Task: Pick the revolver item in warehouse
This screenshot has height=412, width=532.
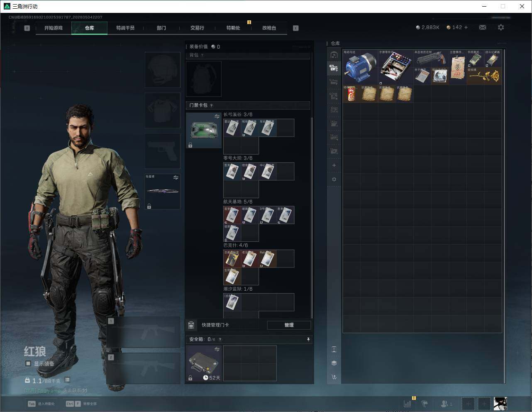Action: tap(431, 59)
